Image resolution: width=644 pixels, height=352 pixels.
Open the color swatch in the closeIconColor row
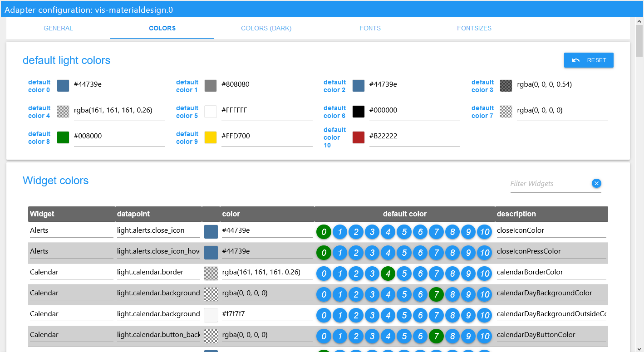[x=211, y=232]
